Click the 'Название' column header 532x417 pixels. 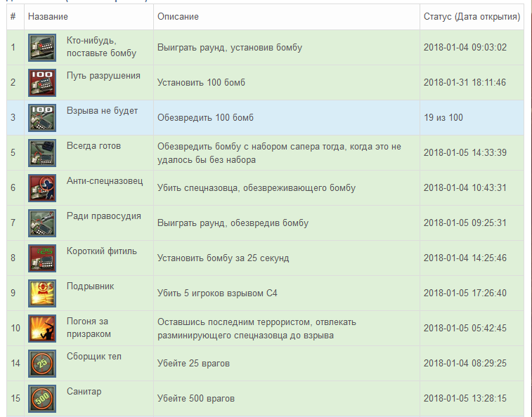point(48,16)
